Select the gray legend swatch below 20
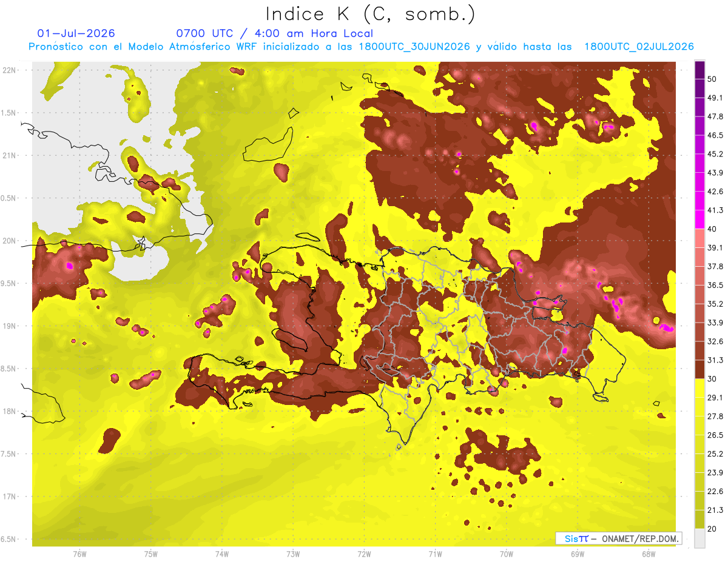 pos(699,538)
